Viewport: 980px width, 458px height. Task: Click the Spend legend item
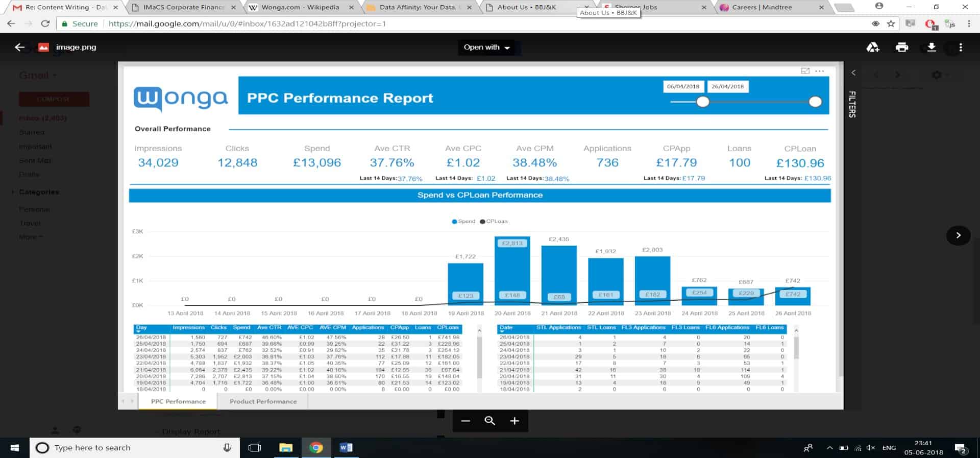coord(463,222)
